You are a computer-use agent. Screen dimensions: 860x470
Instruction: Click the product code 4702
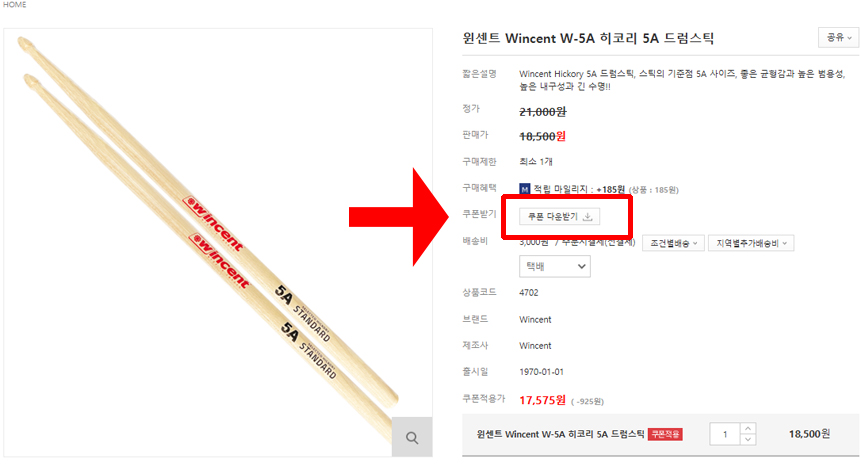[x=529, y=293]
